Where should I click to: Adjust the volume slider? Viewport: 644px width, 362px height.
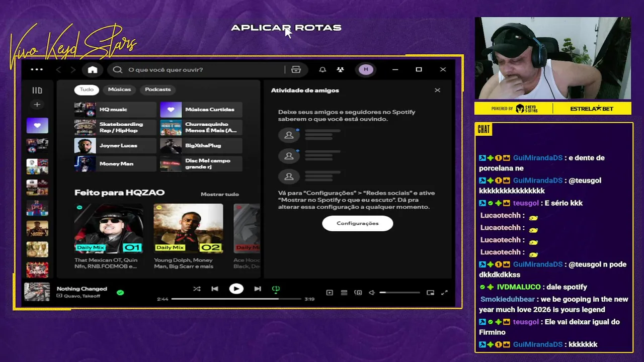click(400, 293)
